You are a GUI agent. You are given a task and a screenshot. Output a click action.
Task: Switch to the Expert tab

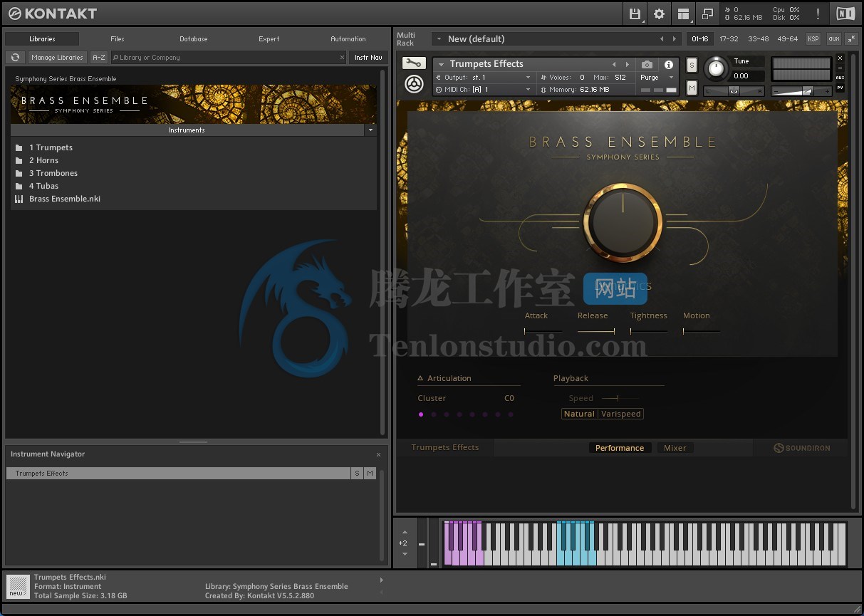(x=269, y=39)
